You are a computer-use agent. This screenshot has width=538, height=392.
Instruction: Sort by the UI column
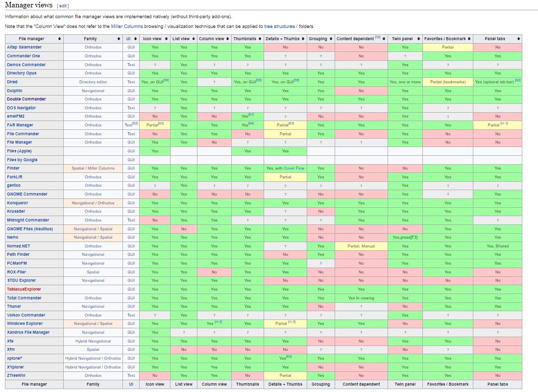136,39
